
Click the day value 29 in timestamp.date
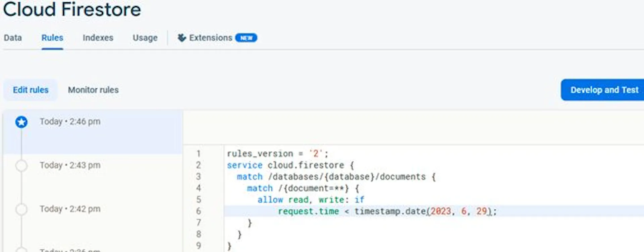(x=482, y=211)
